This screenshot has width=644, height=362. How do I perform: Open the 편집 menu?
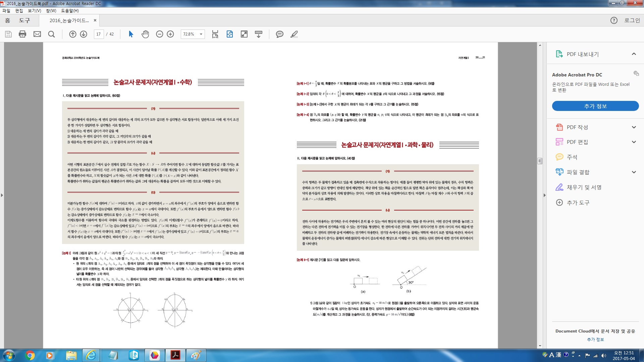click(19, 11)
